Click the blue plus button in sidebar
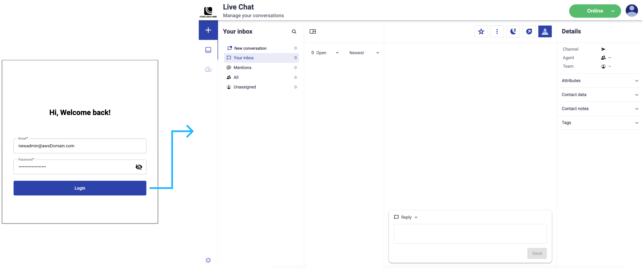The image size is (644, 270). tap(209, 30)
